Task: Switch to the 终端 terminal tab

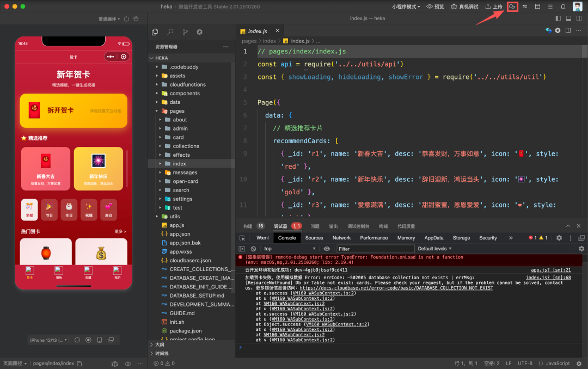Action: click(383, 226)
